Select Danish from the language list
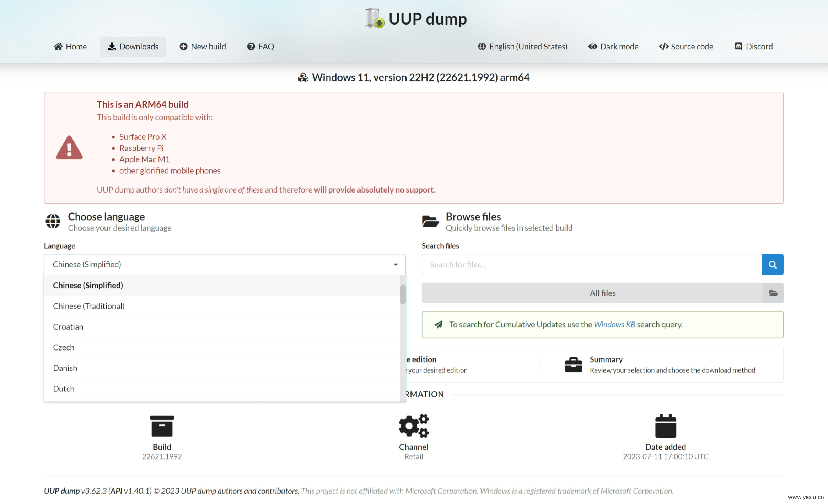 click(x=222, y=368)
